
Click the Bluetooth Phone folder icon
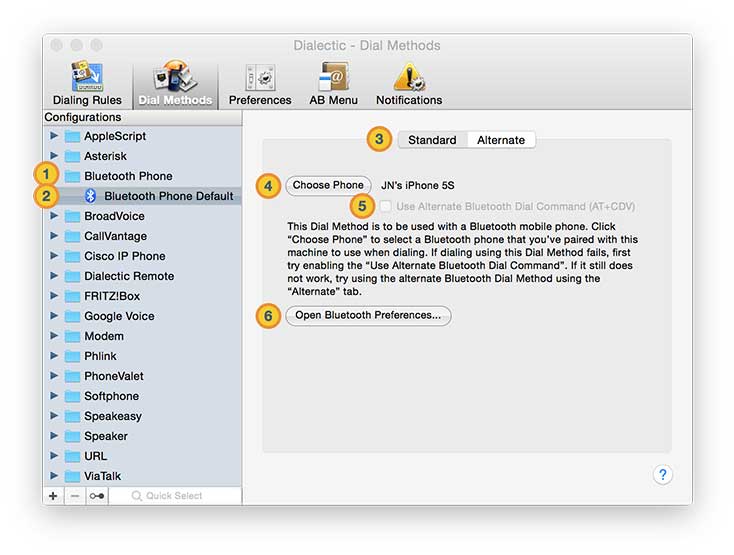pos(72,176)
